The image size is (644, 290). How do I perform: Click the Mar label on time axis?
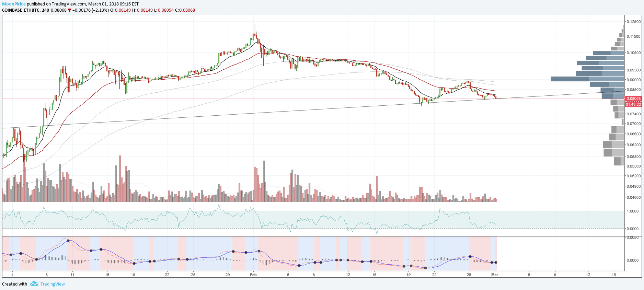click(495, 275)
